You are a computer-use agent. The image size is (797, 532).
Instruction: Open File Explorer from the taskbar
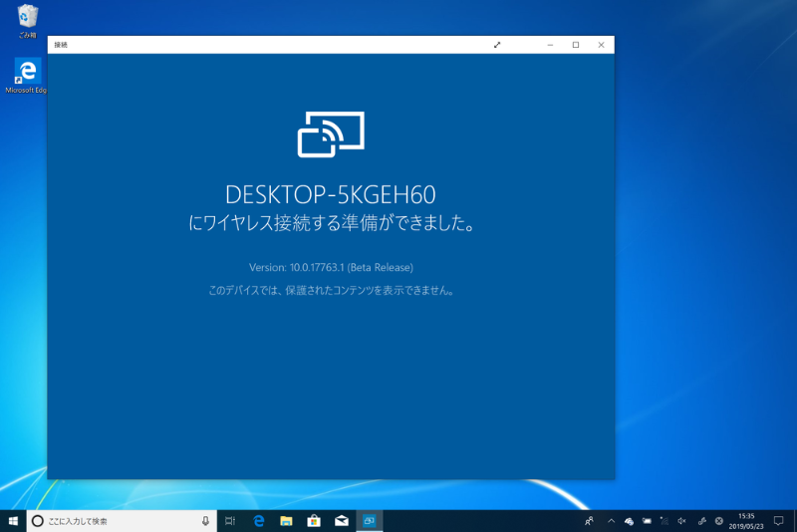coord(286,521)
